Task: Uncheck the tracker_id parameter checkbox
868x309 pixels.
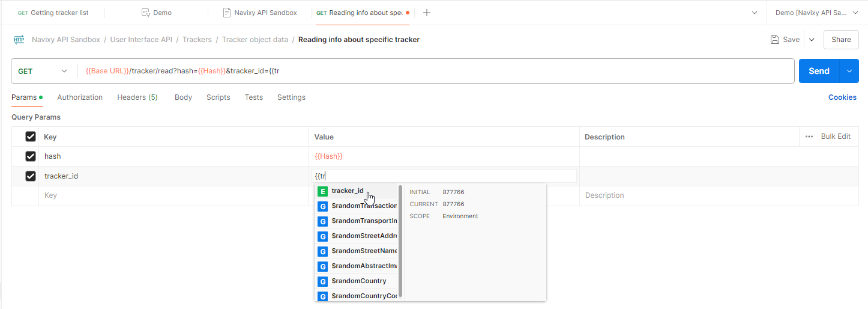Action: [31, 176]
